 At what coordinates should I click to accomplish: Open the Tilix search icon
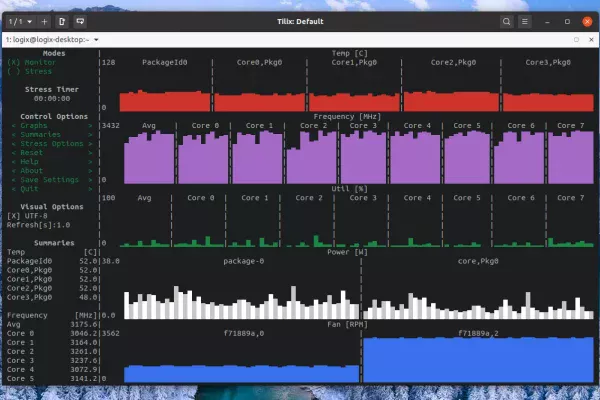click(506, 22)
